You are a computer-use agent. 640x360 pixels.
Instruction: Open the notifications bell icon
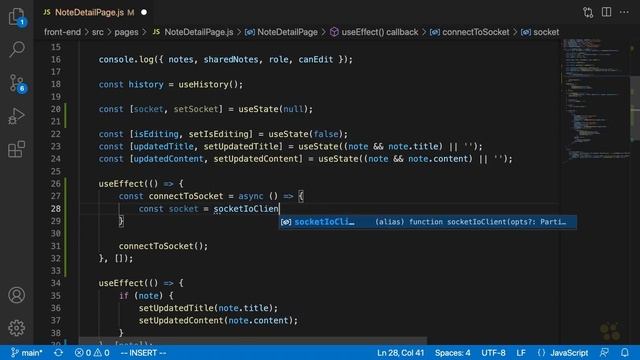click(x=624, y=353)
